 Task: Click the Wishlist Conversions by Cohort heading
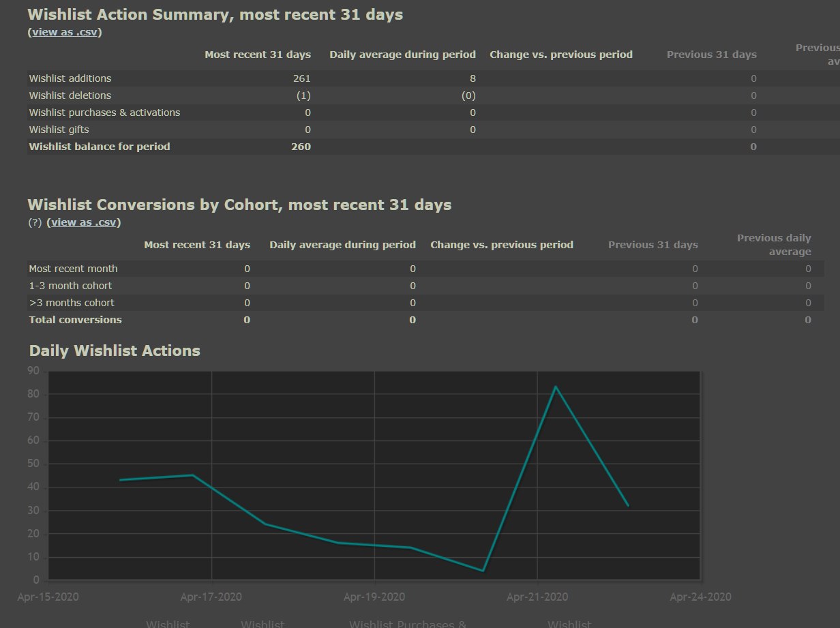[x=239, y=205]
